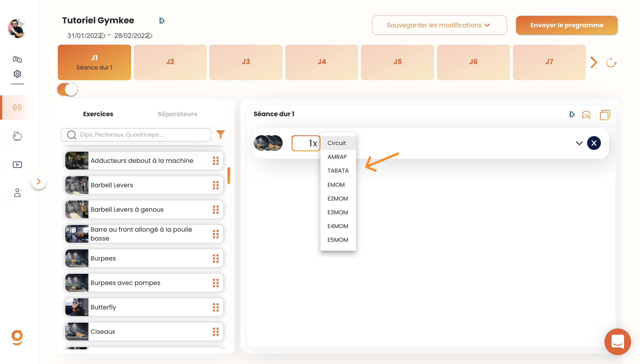Remove the circuit with the X button
640x364 pixels.
(x=594, y=143)
